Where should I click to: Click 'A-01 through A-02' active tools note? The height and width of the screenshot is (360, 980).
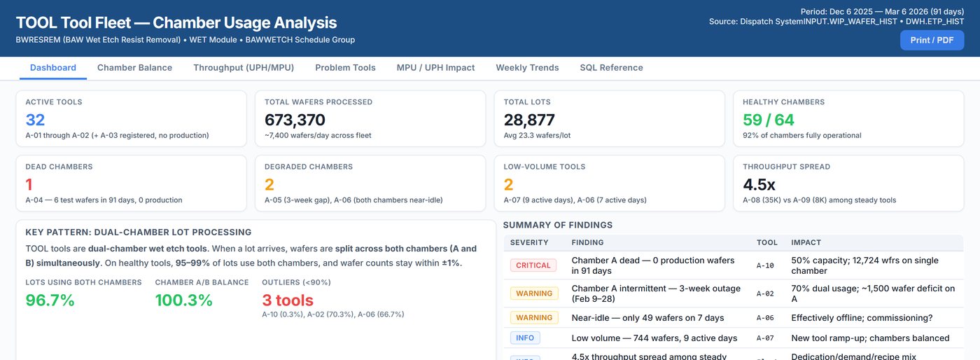(x=117, y=135)
